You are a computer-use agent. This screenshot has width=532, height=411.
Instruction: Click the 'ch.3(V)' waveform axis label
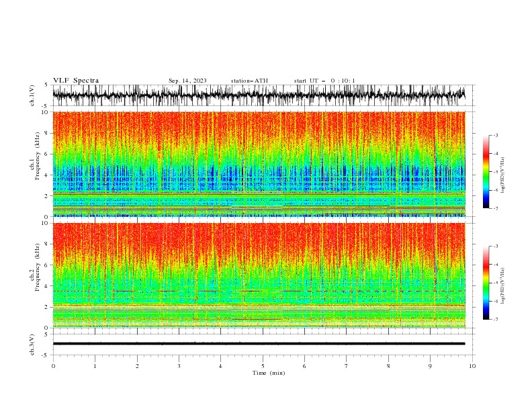(32, 345)
